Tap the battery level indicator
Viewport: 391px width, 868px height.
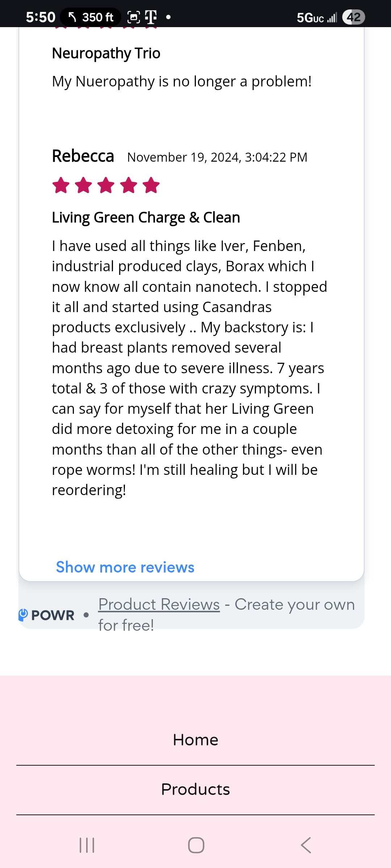[x=353, y=17]
